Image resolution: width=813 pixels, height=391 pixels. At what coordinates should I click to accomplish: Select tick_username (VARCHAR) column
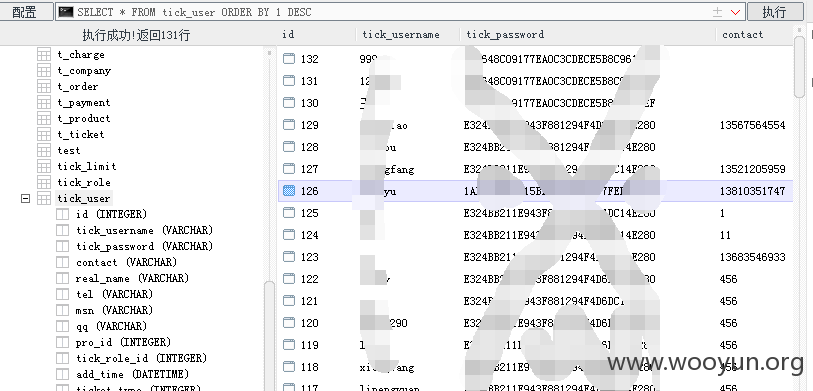click(145, 230)
